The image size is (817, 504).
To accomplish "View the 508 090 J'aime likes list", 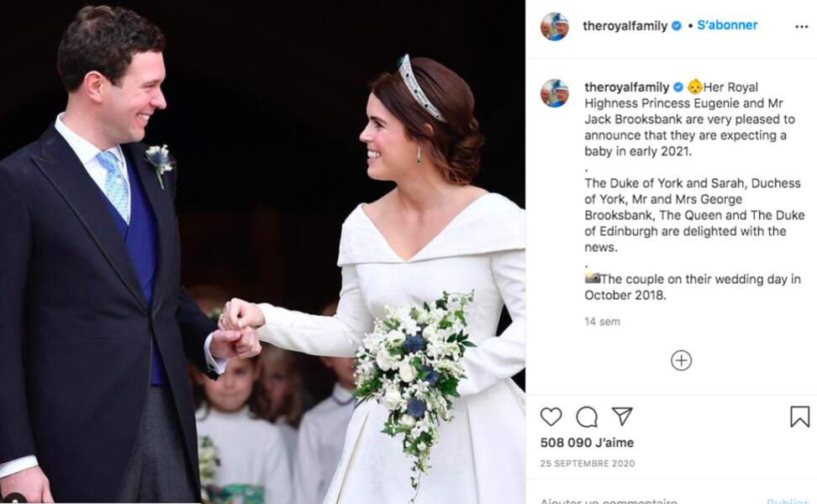I will pos(587,443).
